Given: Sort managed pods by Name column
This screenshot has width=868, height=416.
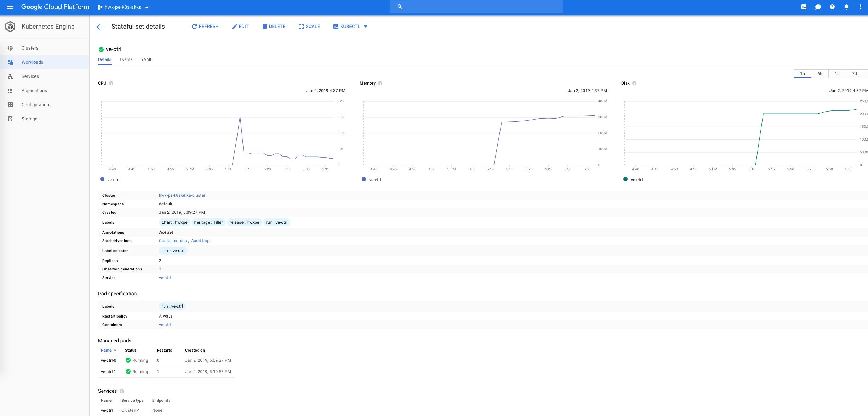Looking at the screenshot, I should (108, 350).
